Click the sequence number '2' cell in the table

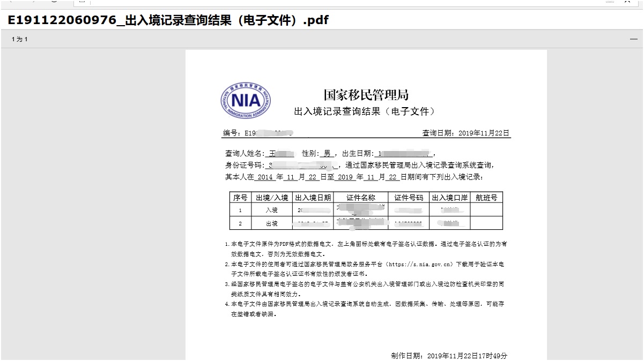coord(240,223)
